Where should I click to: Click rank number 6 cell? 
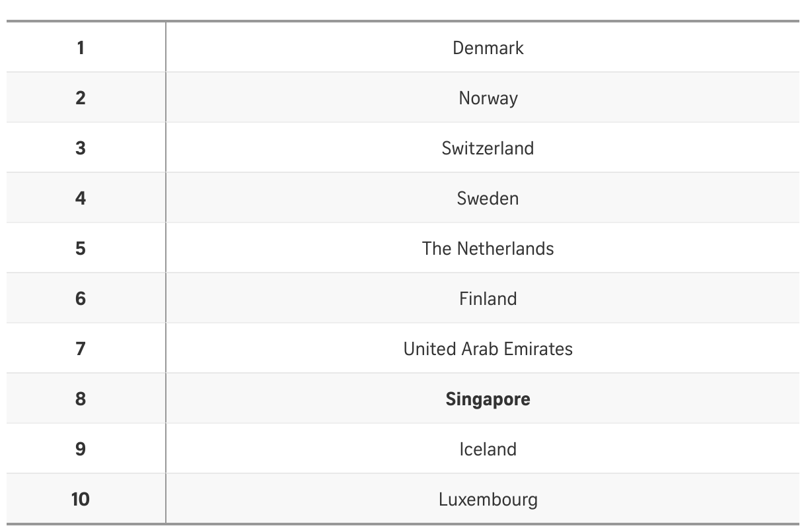pyautogui.click(x=81, y=299)
